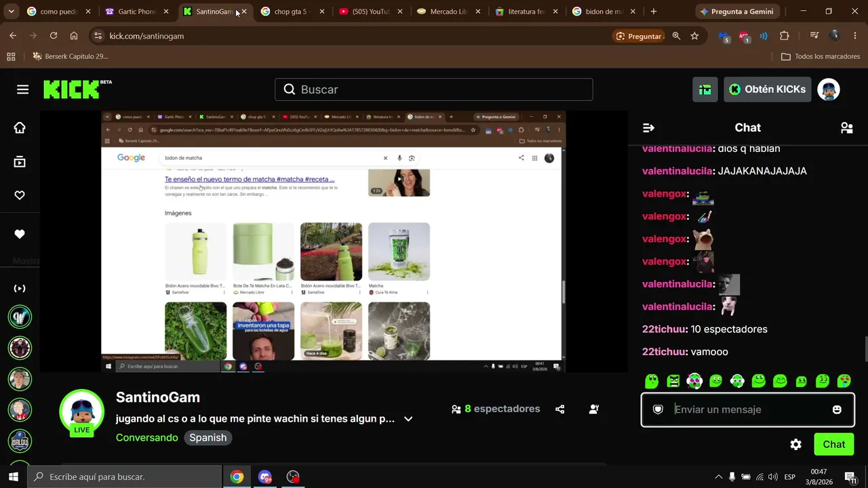Open chat user list icon

(x=846, y=127)
